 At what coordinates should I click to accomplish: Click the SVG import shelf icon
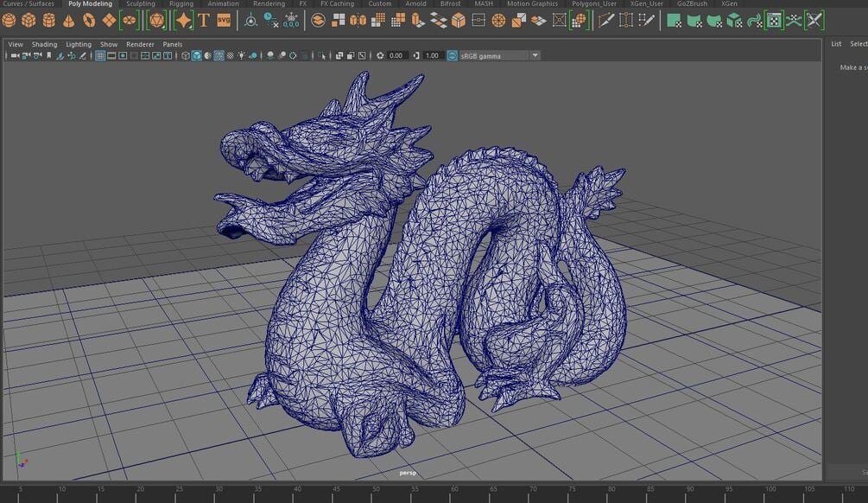point(224,21)
